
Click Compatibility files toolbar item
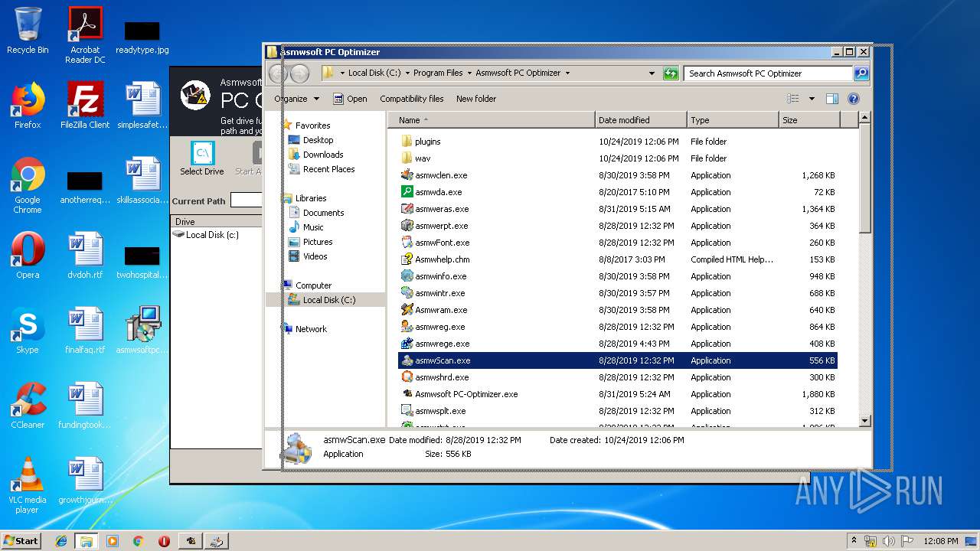tap(412, 99)
